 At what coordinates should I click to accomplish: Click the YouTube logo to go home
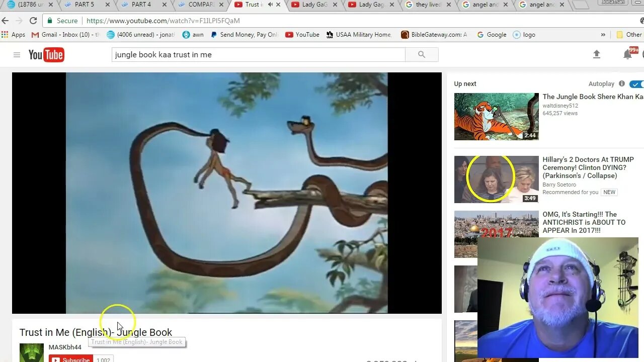[x=46, y=55]
